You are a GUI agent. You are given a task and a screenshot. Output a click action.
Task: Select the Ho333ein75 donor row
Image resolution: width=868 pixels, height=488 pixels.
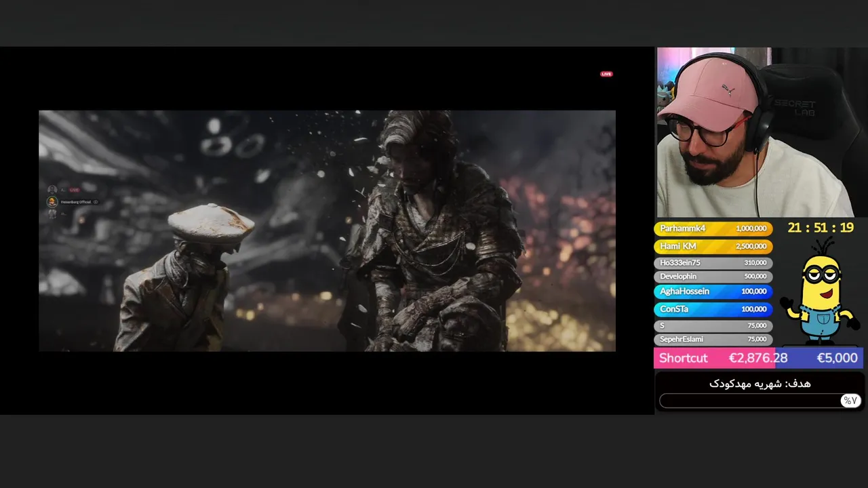coord(713,262)
